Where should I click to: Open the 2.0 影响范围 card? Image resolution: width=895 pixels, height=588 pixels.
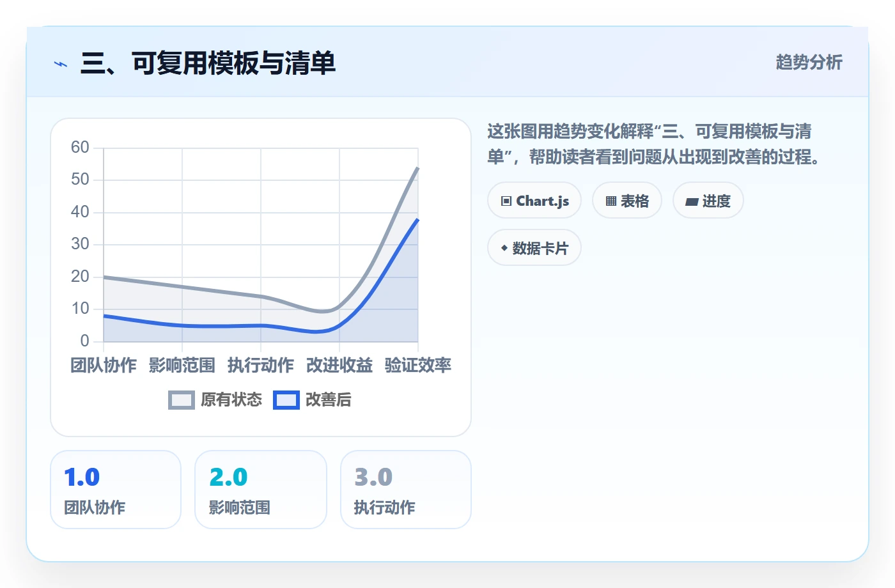[261, 490]
